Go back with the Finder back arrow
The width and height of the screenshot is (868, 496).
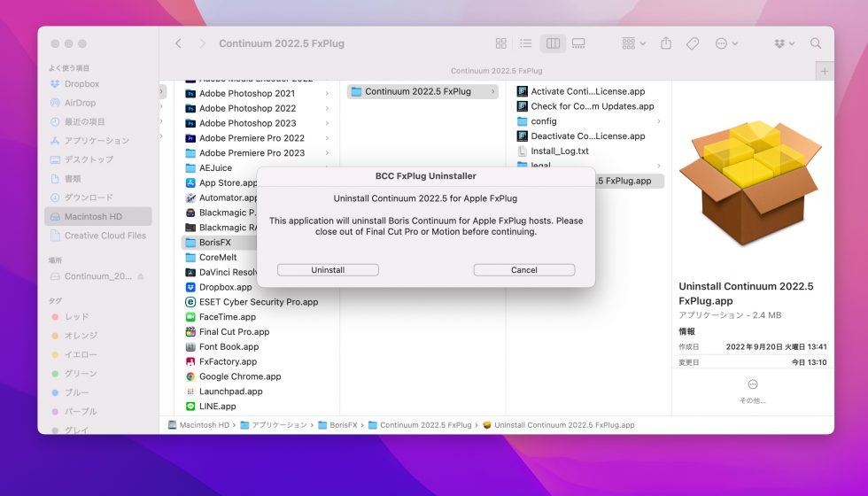(178, 43)
